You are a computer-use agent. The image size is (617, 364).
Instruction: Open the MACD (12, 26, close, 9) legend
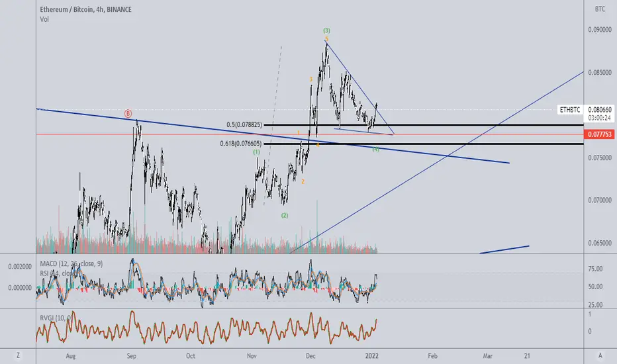point(71,263)
